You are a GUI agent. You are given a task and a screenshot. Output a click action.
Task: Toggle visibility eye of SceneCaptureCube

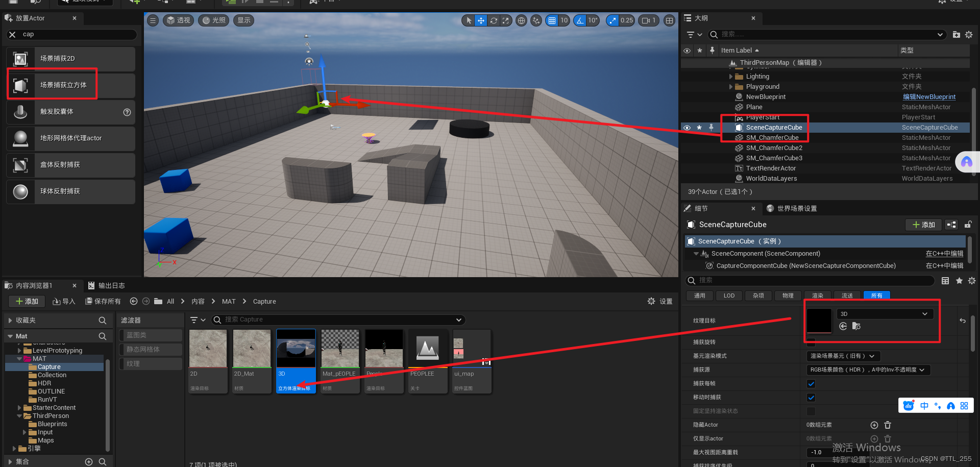(687, 128)
